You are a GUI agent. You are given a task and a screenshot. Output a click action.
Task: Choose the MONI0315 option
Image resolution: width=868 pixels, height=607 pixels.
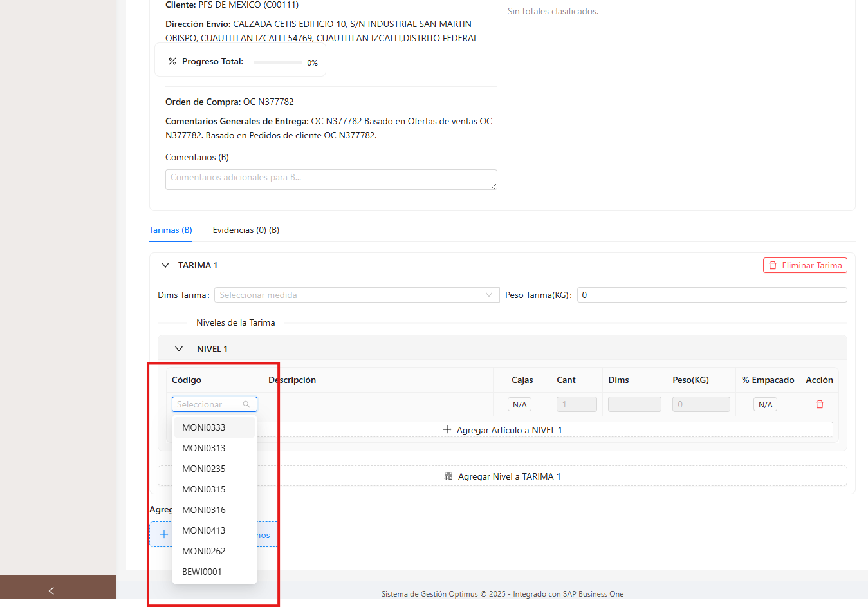214,489
